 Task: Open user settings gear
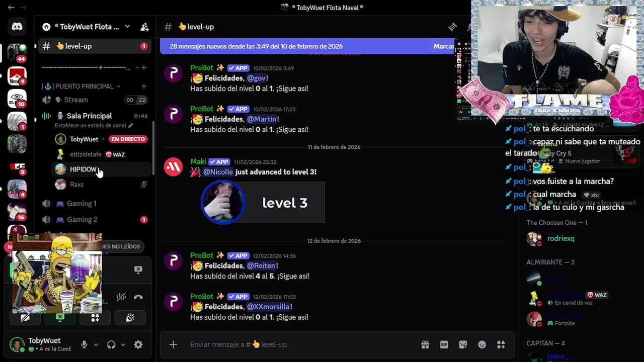coord(138,344)
